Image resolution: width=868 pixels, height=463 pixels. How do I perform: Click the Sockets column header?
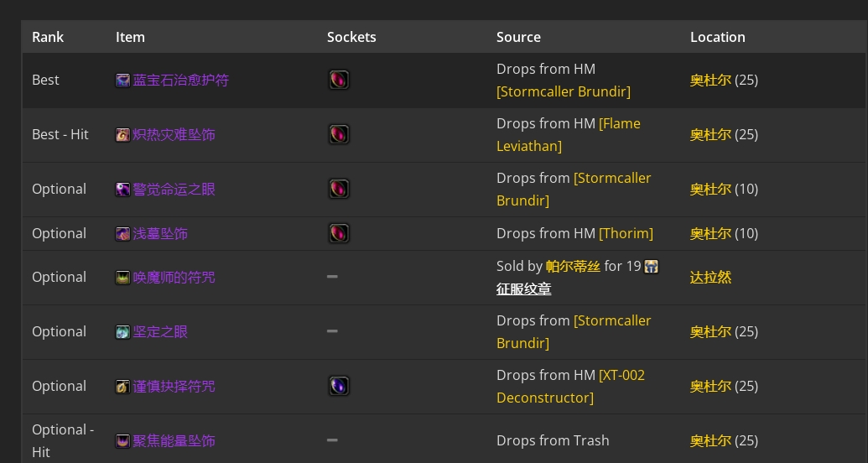(351, 37)
